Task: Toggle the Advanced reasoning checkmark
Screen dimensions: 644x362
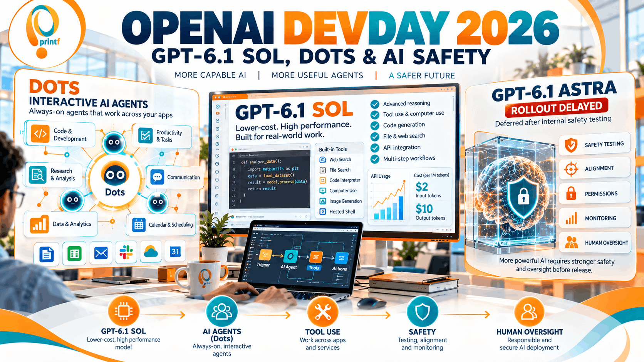Action: pyautogui.click(x=375, y=104)
